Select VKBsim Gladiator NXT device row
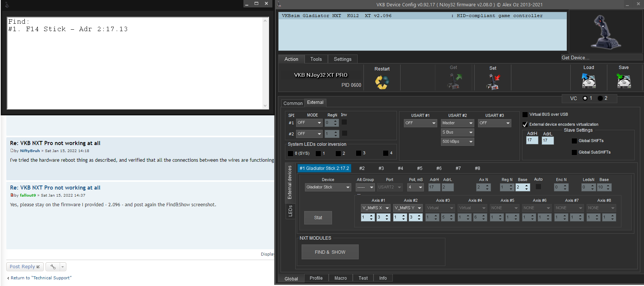This screenshot has width=644, height=286. pyautogui.click(x=422, y=16)
